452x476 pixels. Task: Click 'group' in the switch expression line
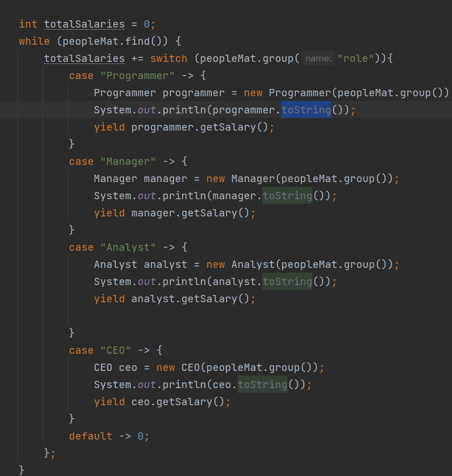point(278,58)
